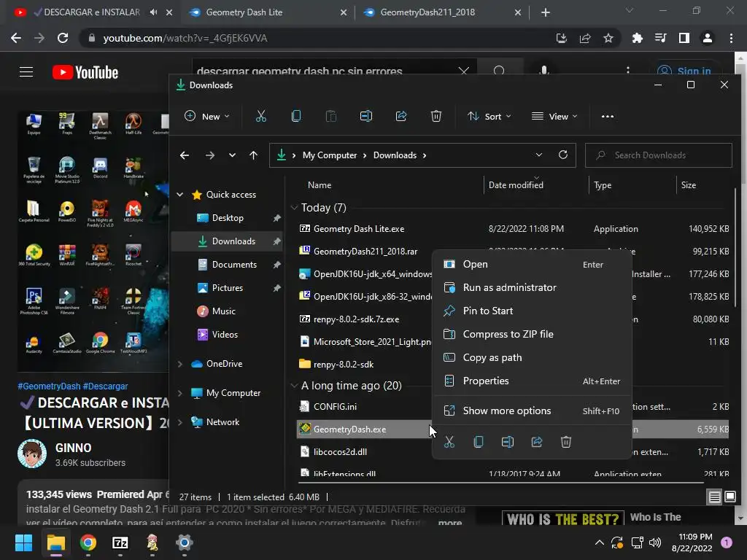
Task: Expand the Network tree node
Action: [180, 422]
